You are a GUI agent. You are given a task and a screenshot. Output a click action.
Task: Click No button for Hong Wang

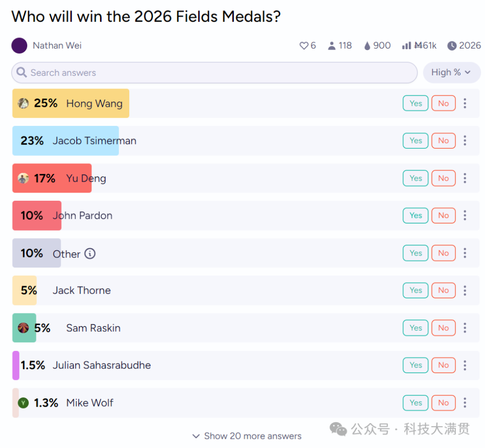pos(443,103)
